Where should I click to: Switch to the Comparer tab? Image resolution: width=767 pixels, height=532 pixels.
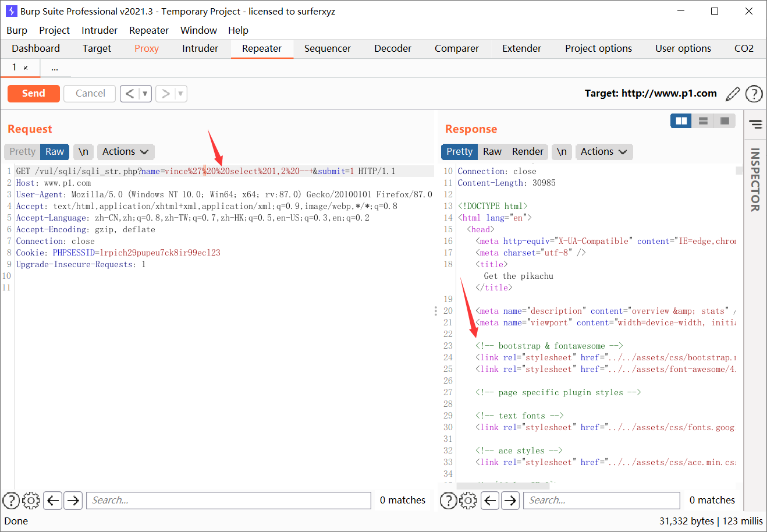coord(457,48)
